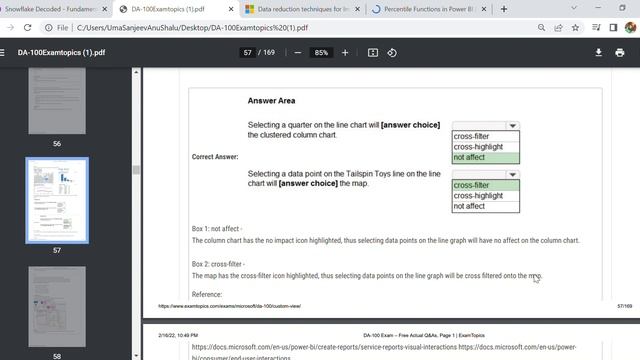Close the Data reduction techniques tab

tap(358, 9)
